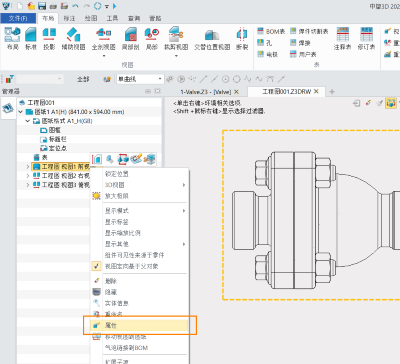Toggle the highlighted display icon above canvas
This screenshot has height=364, width=400.
pyautogui.click(x=390, y=103)
